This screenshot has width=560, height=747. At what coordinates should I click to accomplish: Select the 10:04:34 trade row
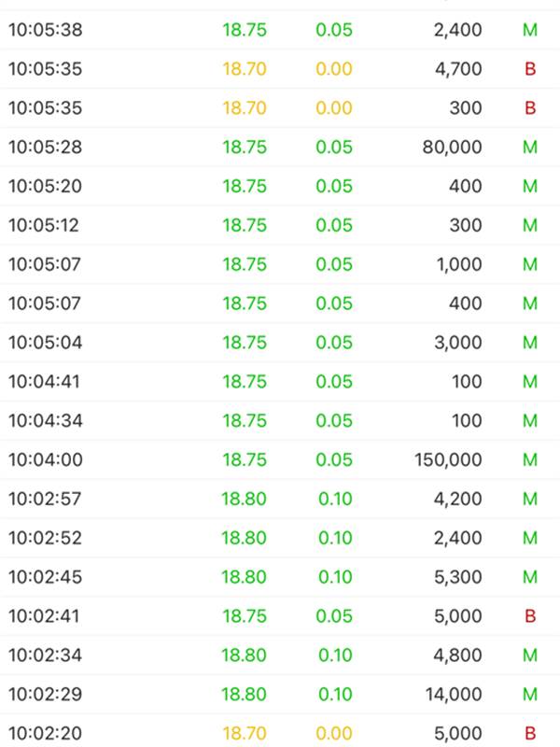tap(280, 420)
